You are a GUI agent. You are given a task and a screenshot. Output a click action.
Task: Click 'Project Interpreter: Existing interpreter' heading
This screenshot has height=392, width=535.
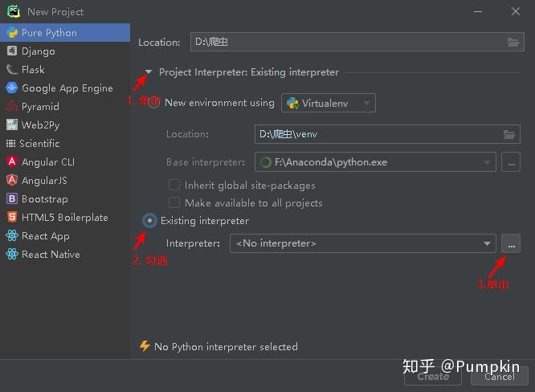(x=249, y=72)
